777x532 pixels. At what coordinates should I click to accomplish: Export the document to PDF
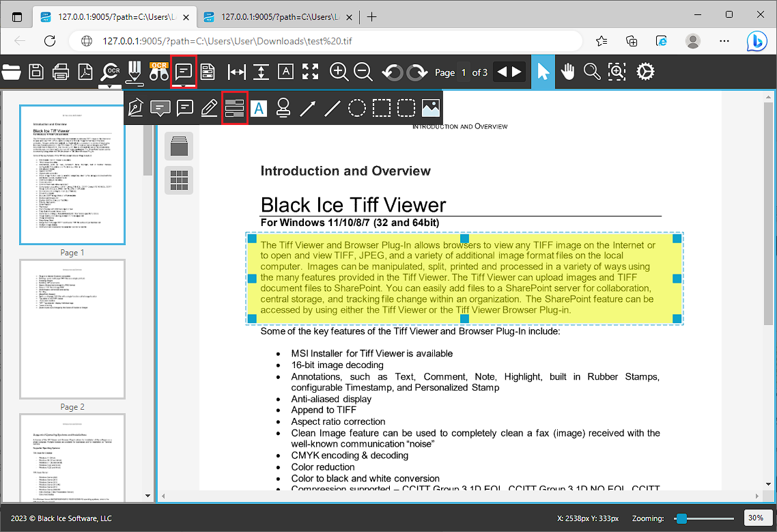[x=85, y=72]
